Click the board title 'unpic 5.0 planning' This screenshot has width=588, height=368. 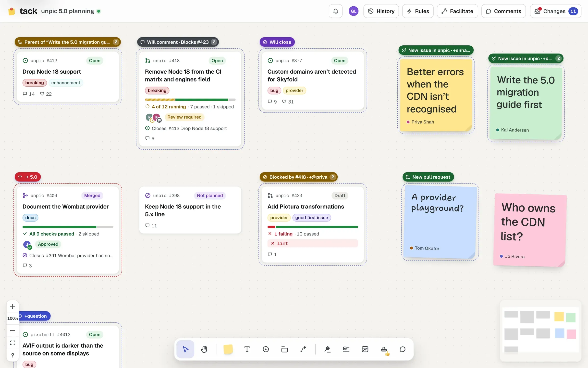tap(68, 11)
